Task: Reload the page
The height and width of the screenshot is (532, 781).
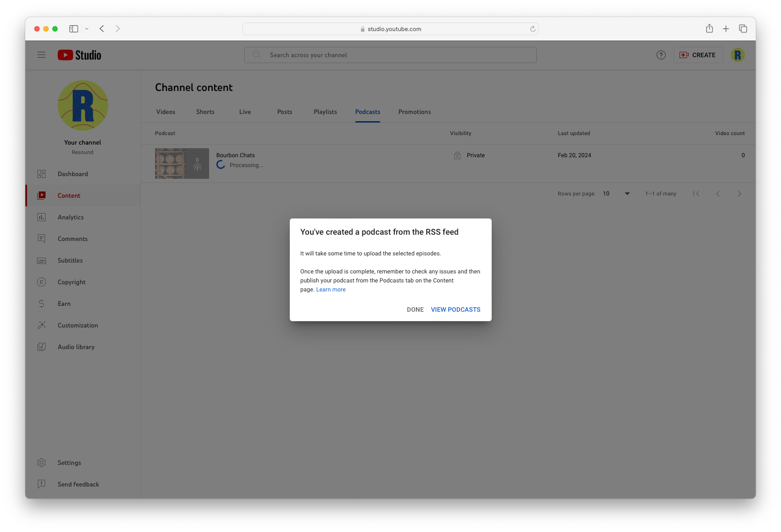Action: coord(533,29)
